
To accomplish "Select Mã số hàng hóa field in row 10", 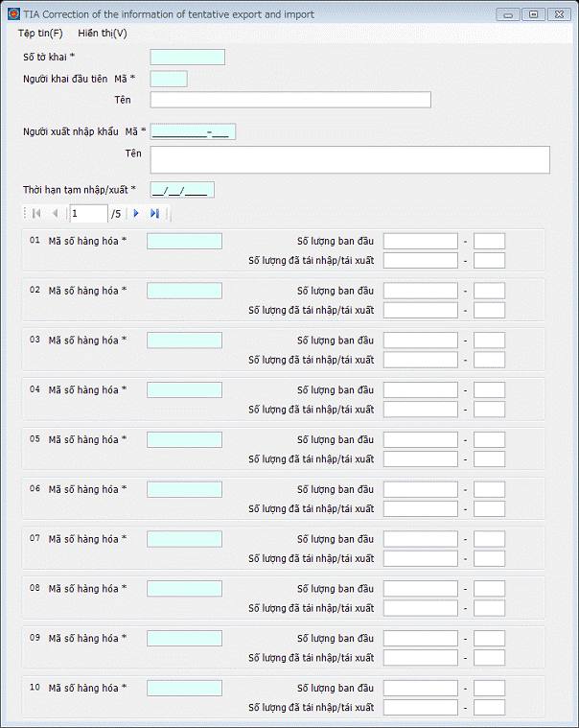I will pyautogui.click(x=185, y=688).
